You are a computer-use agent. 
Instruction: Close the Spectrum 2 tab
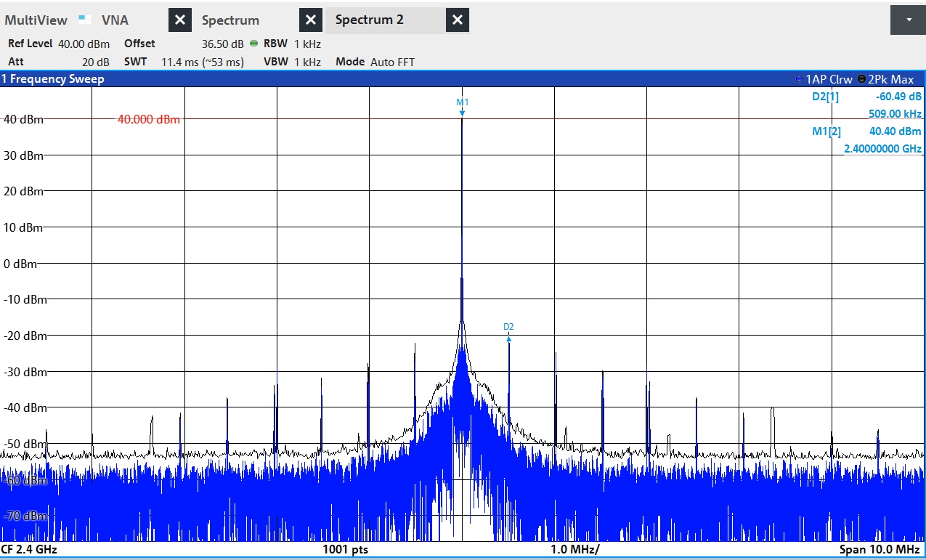(457, 20)
